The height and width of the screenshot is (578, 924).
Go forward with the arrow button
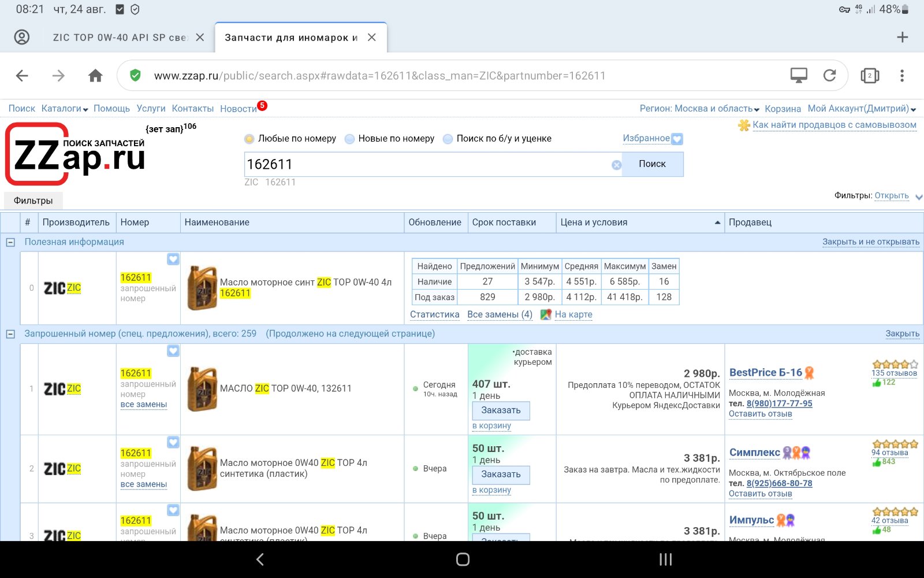58,75
